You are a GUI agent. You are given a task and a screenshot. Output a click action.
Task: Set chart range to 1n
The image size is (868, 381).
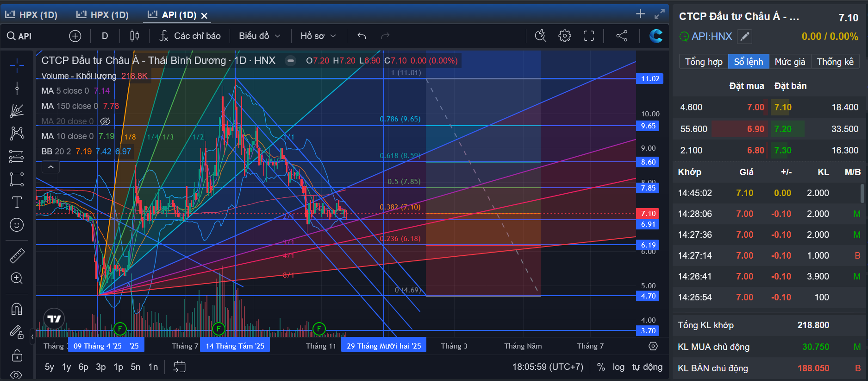pyautogui.click(x=153, y=367)
